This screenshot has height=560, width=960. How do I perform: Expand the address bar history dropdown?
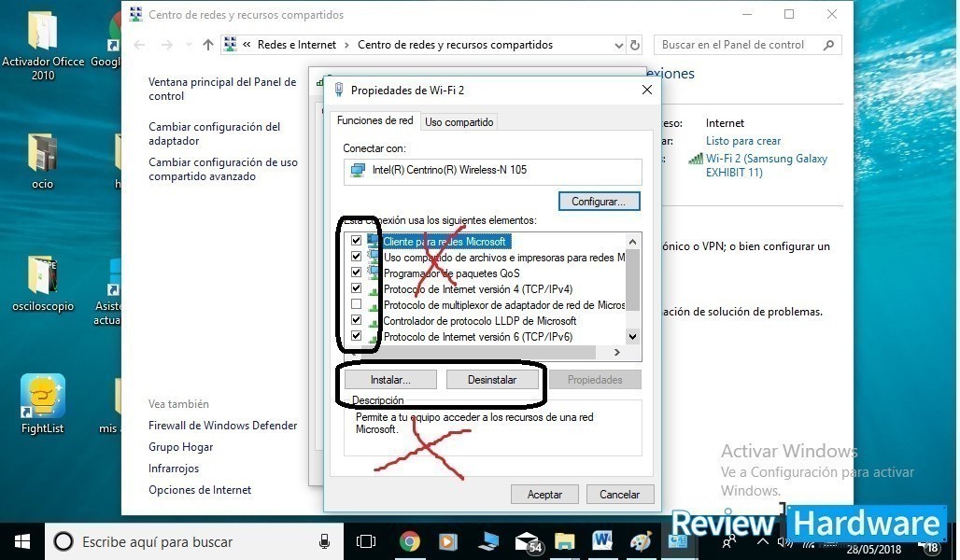pyautogui.click(x=618, y=46)
